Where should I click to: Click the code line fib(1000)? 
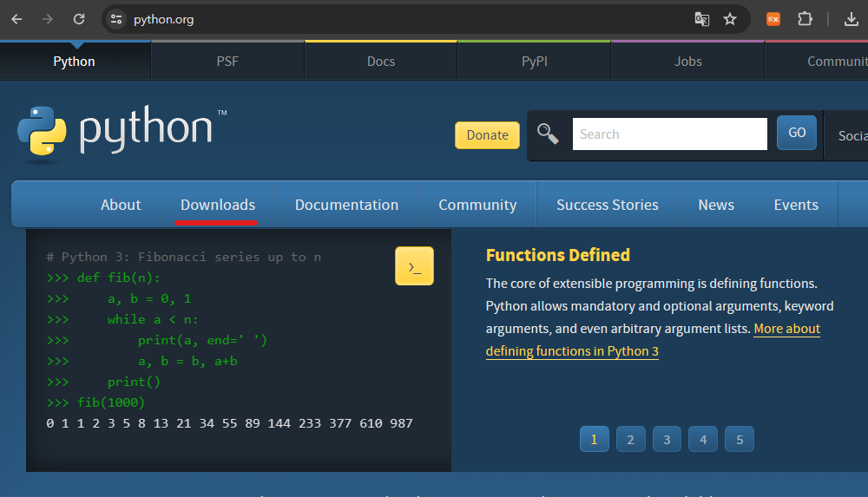pos(95,402)
